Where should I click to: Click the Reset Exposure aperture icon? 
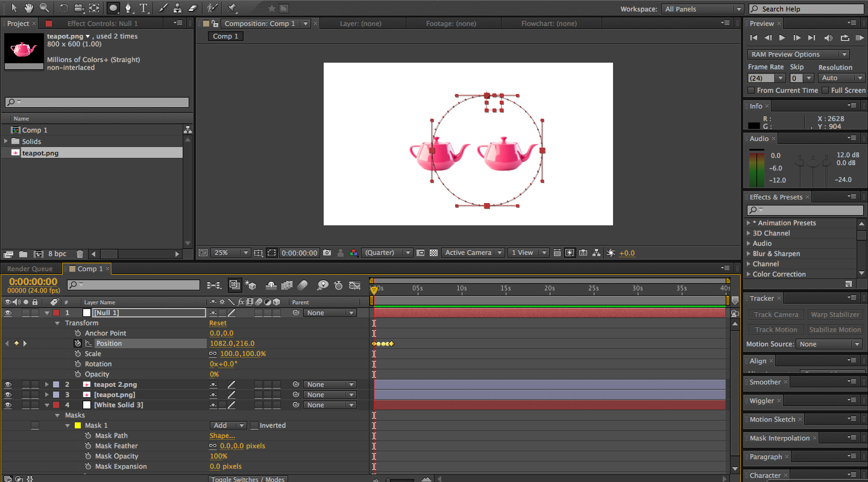pos(611,253)
